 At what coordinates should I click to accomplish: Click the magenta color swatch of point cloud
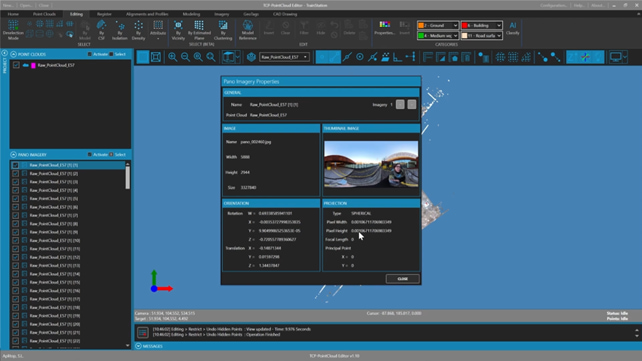[33, 65]
